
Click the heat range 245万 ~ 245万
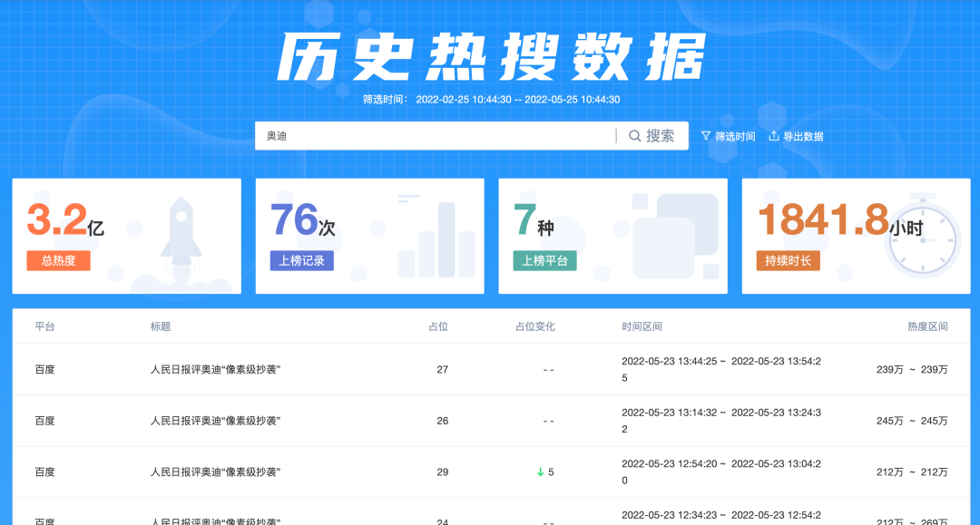click(x=912, y=421)
